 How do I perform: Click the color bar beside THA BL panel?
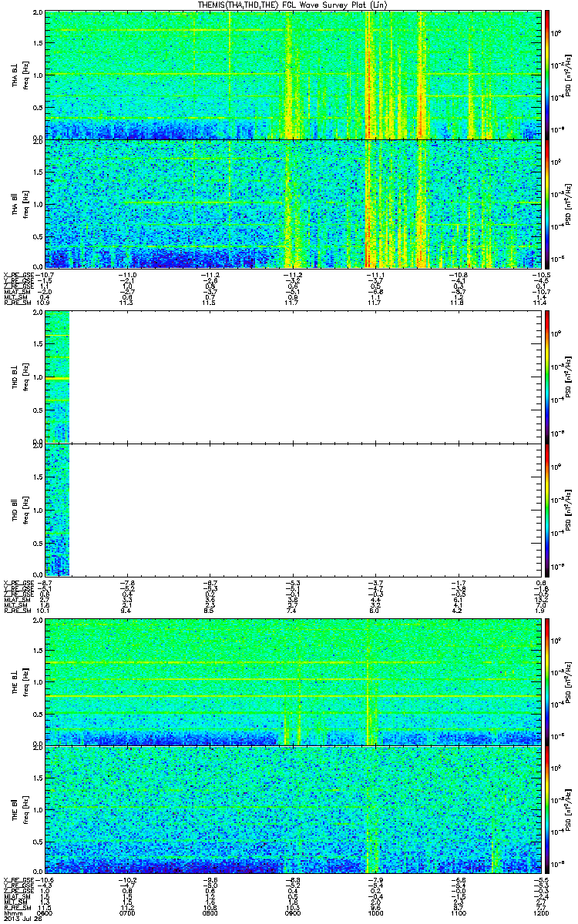[547, 75]
